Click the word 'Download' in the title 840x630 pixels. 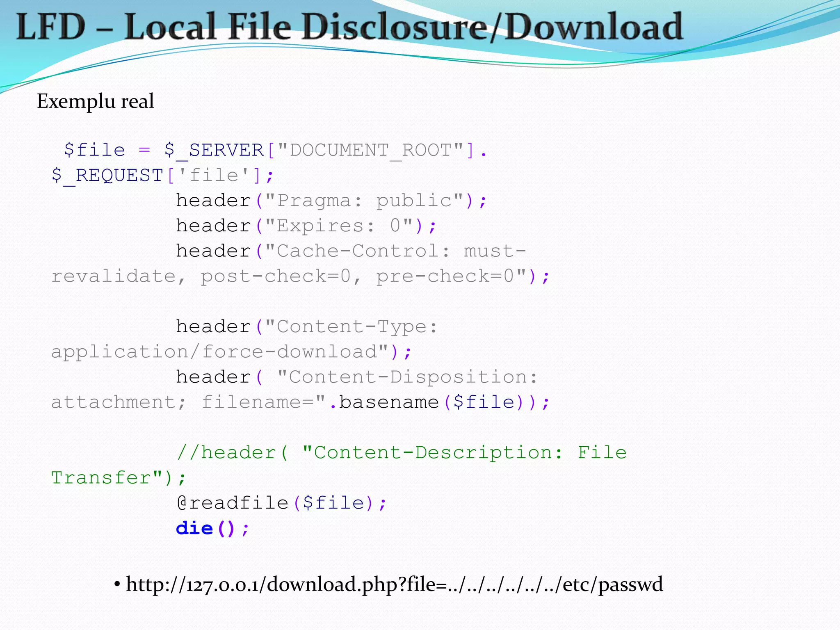[x=594, y=27]
